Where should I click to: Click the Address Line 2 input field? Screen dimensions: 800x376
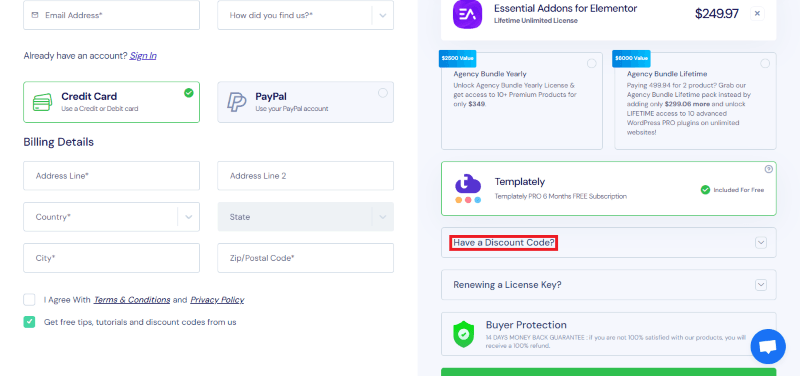pyautogui.click(x=306, y=176)
